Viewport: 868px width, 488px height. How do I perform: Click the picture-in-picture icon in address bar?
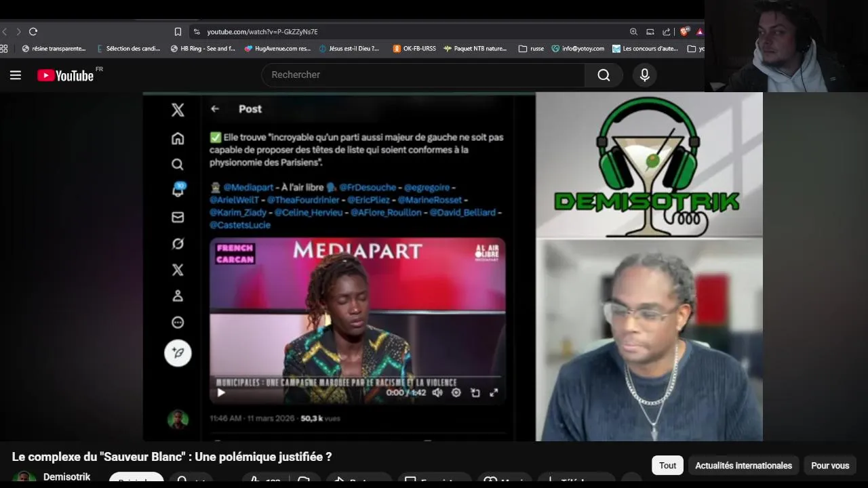coord(650,32)
